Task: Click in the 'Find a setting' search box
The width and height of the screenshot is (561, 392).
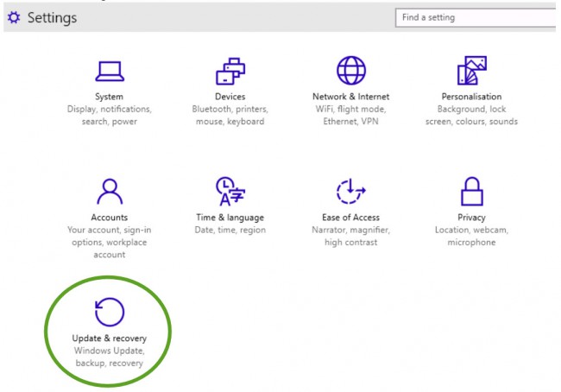Action: tap(475, 17)
